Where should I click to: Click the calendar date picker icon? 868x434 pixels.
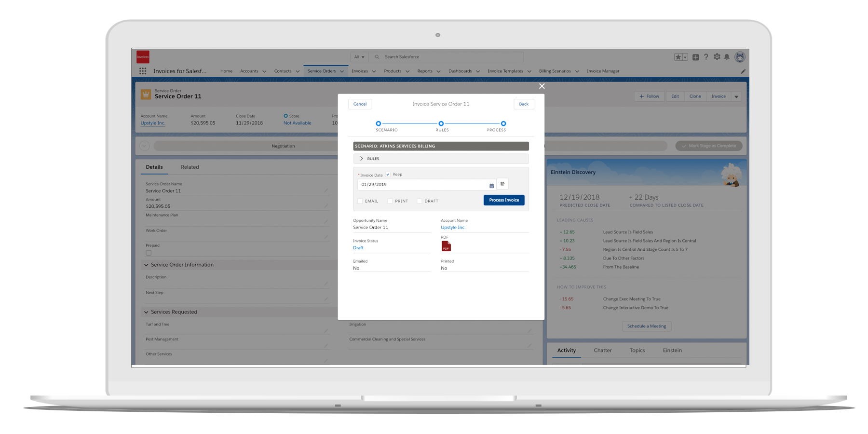click(x=491, y=185)
